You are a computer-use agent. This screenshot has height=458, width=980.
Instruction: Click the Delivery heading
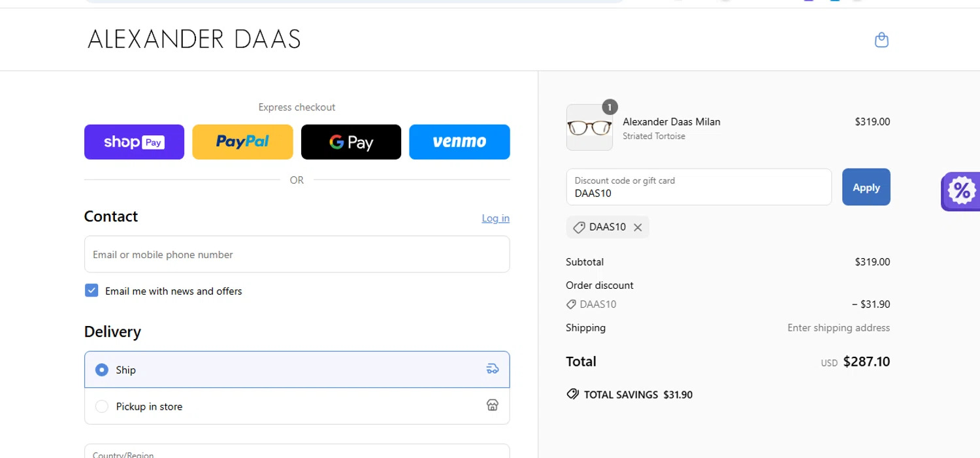point(112,331)
